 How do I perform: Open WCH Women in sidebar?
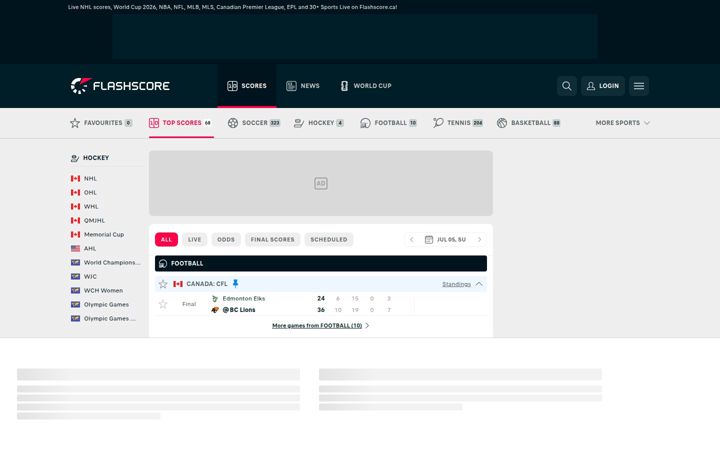tap(103, 291)
